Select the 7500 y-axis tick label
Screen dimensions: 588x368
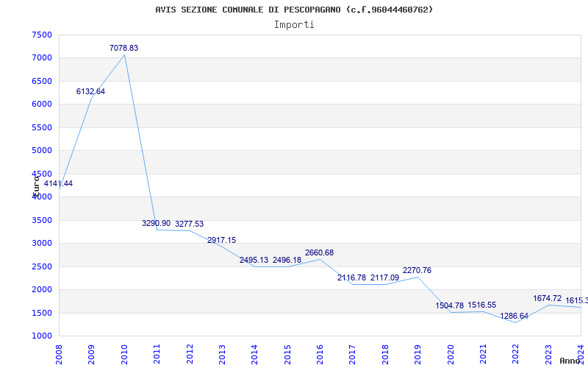point(42,35)
